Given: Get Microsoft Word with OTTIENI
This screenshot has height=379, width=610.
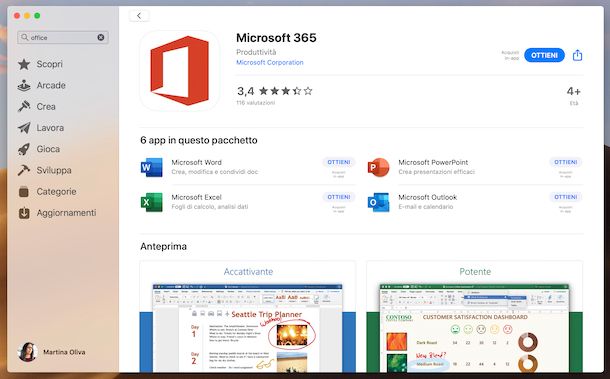Looking at the screenshot, I should (339, 162).
